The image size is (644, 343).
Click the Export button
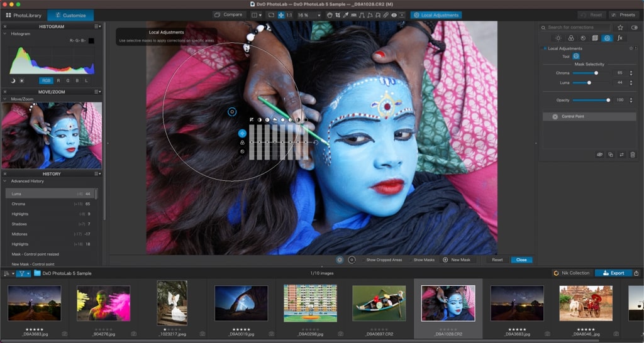coord(613,273)
